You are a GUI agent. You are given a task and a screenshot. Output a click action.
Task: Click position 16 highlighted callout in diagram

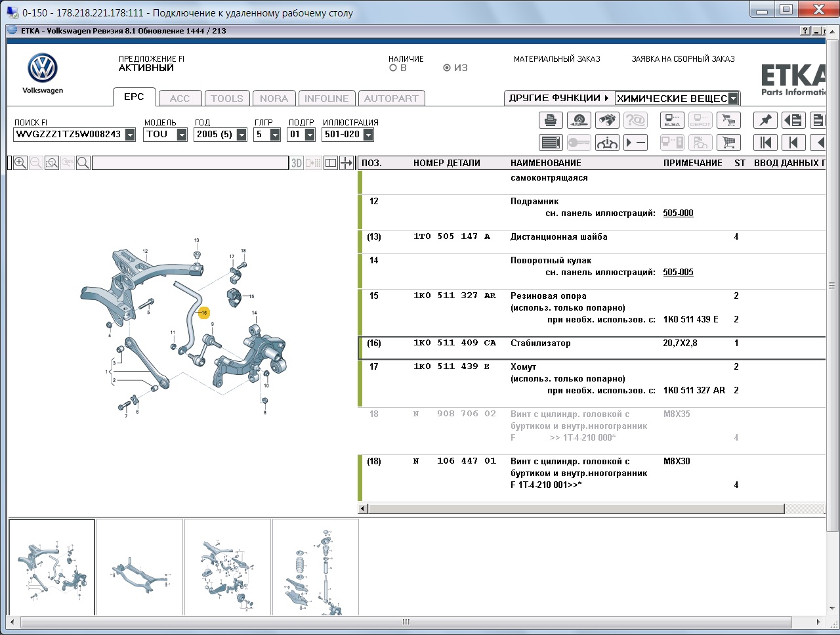click(x=204, y=313)
